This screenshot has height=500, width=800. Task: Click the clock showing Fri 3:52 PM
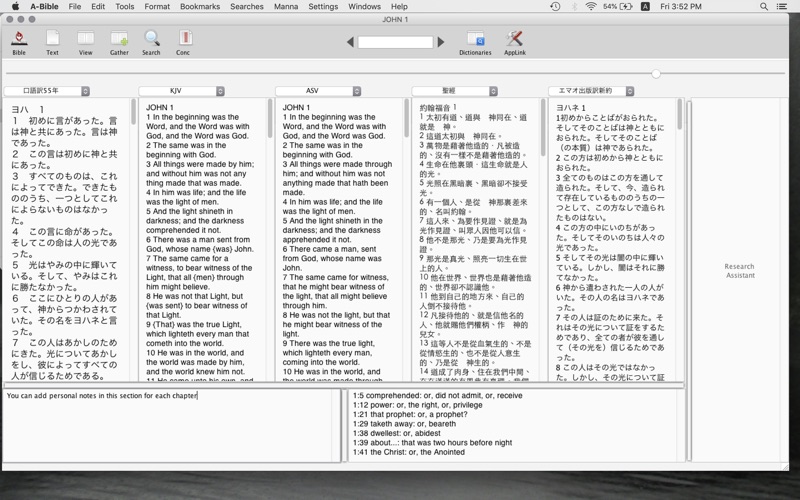(681, 7)
